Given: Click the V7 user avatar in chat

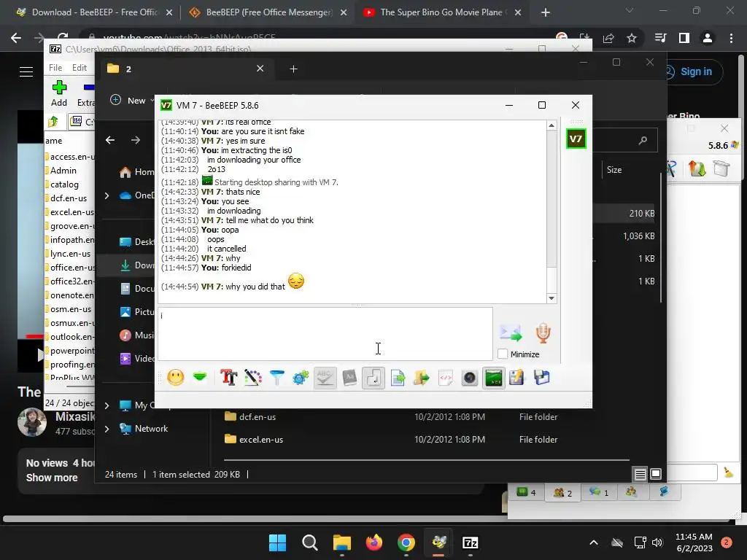Looking at the screenshot, I should pyautogui.click(x=576, y=139).
